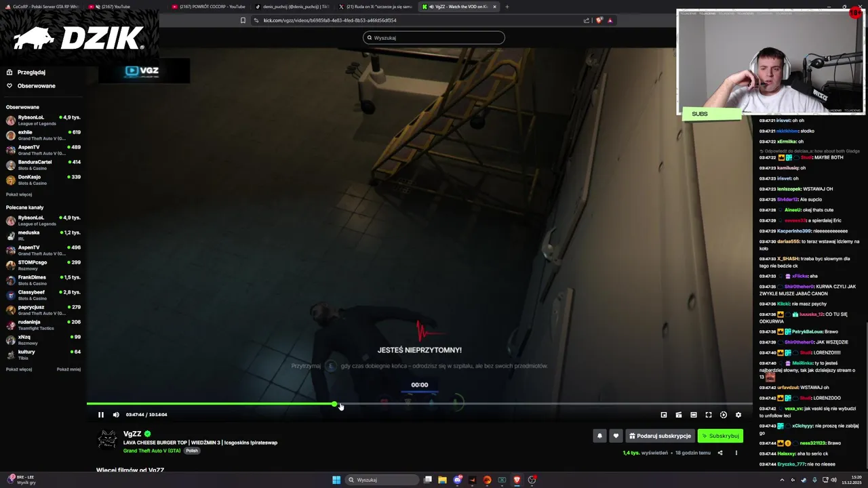Show hidden system tray icons

(782, 480)
